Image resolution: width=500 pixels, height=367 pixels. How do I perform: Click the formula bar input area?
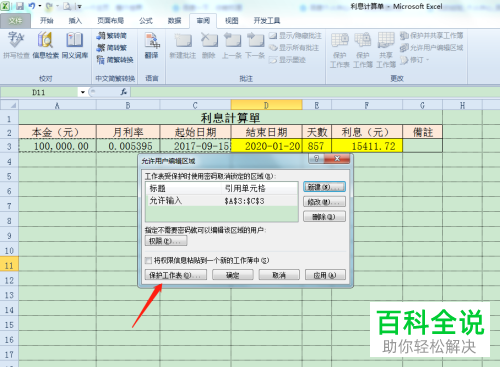(315, 92)
